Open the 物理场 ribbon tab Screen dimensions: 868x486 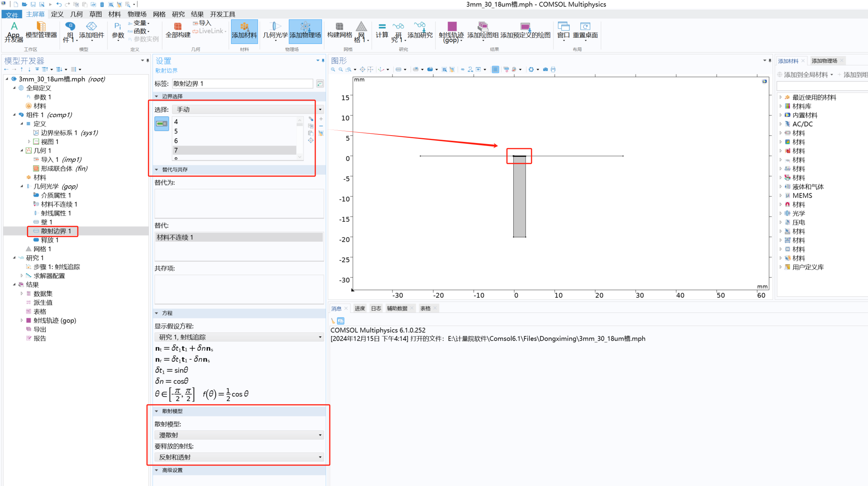point(137,14)
